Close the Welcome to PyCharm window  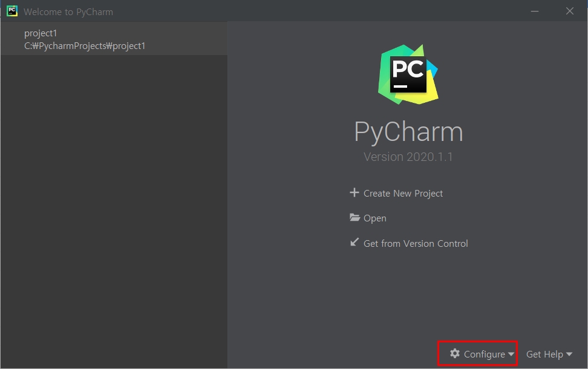point(570,11)
